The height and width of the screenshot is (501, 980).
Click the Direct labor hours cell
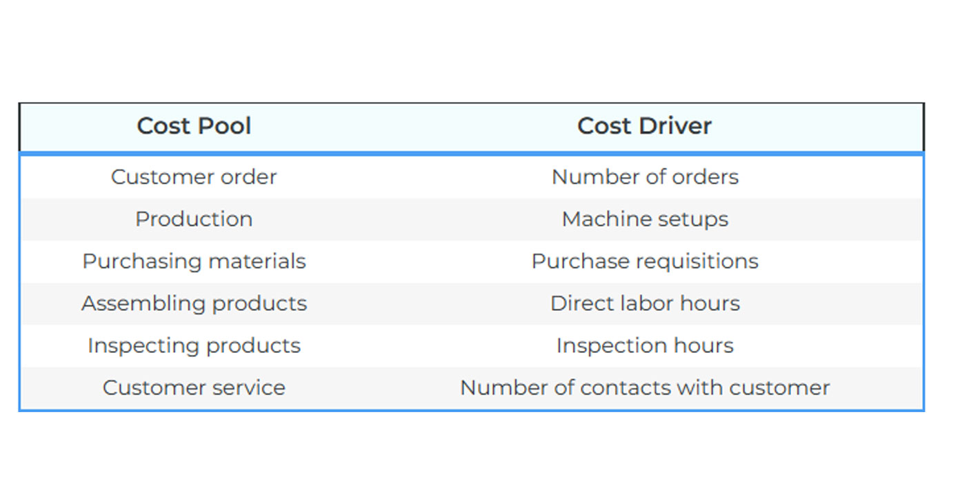tap(645, 303)
